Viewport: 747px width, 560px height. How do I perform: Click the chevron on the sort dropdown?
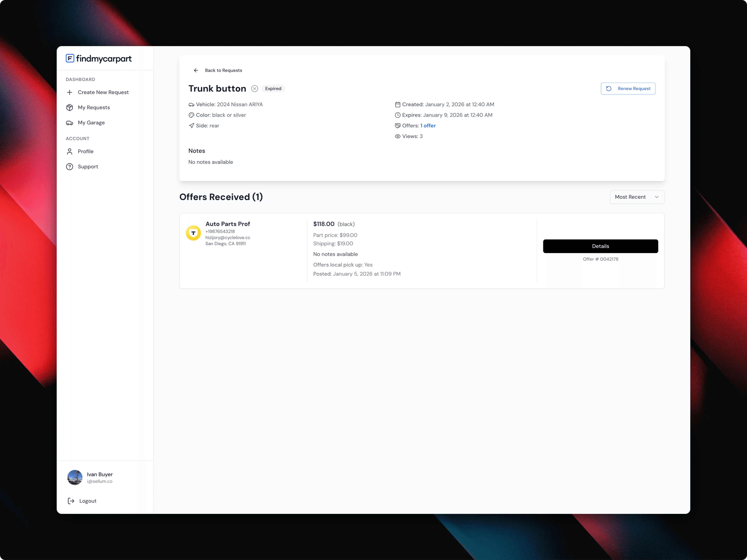[657, 197]
